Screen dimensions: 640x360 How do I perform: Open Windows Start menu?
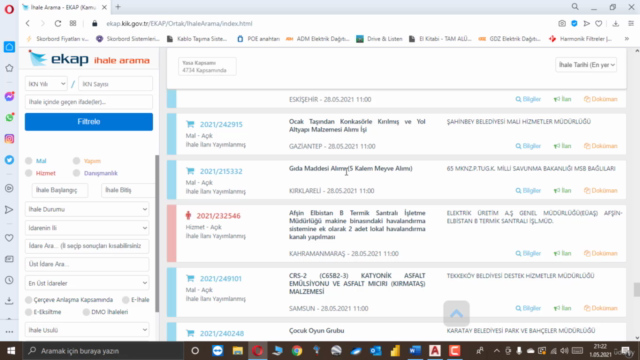point(11,351)
